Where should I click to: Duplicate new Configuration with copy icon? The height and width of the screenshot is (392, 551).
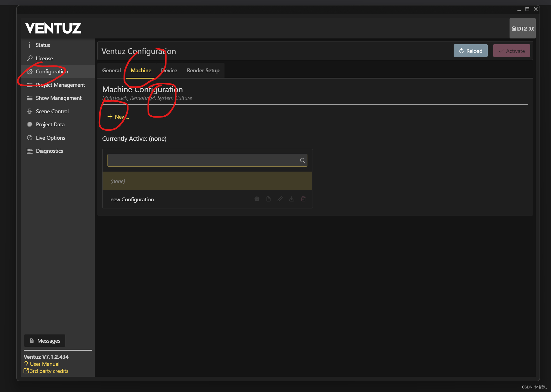pyautogui.click(x=268, y=199)
